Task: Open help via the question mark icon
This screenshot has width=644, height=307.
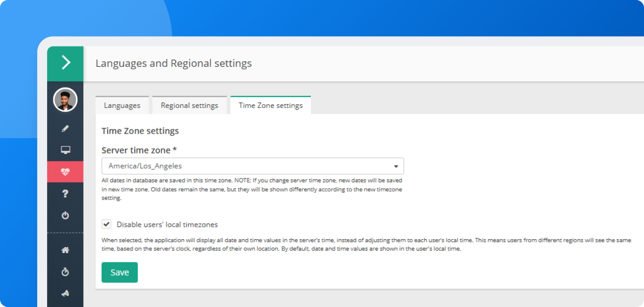Action: [65, 194]
